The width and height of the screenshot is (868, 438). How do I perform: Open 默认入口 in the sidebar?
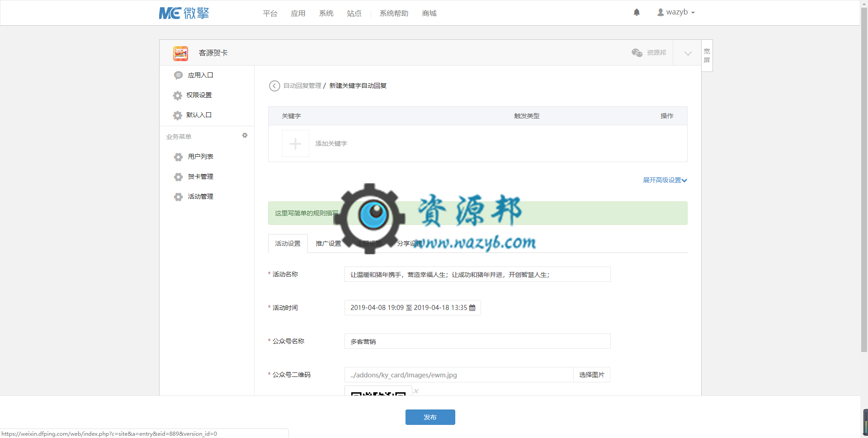pyautogui.click(x=199, y=115)
